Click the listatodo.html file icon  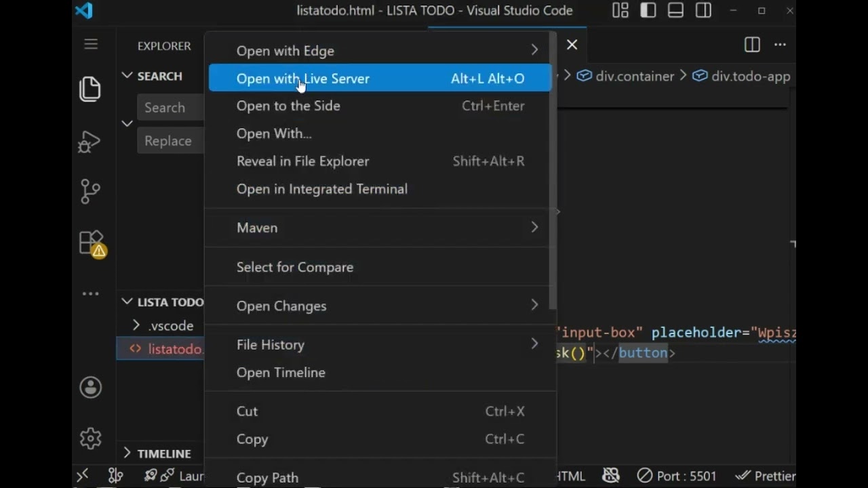[x=136, y=349]
